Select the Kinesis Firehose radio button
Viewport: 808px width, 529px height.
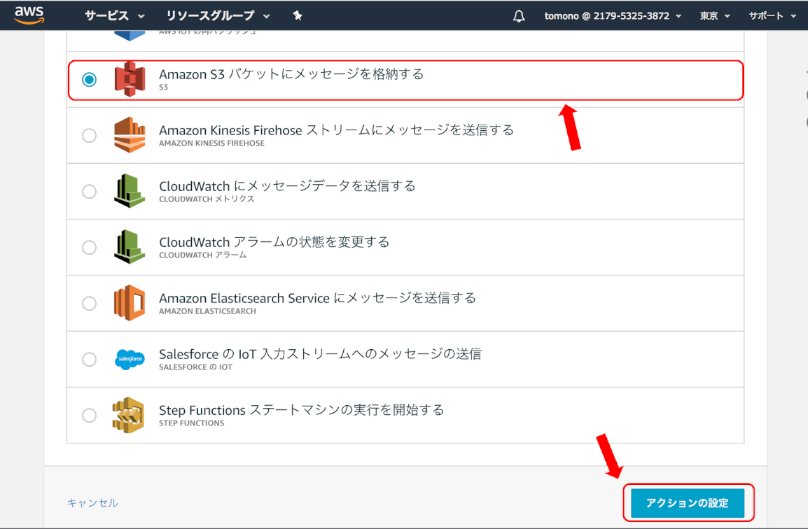click(89, 135)
